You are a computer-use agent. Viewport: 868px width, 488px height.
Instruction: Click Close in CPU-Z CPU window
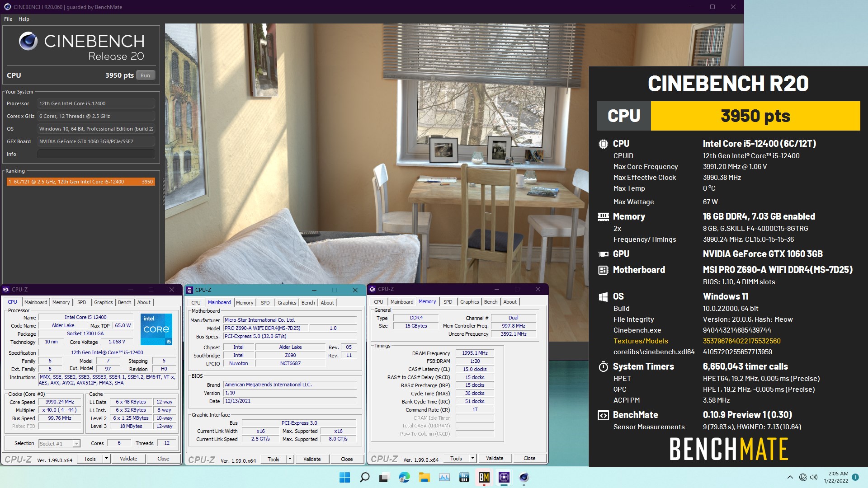(x=163, y=459)
